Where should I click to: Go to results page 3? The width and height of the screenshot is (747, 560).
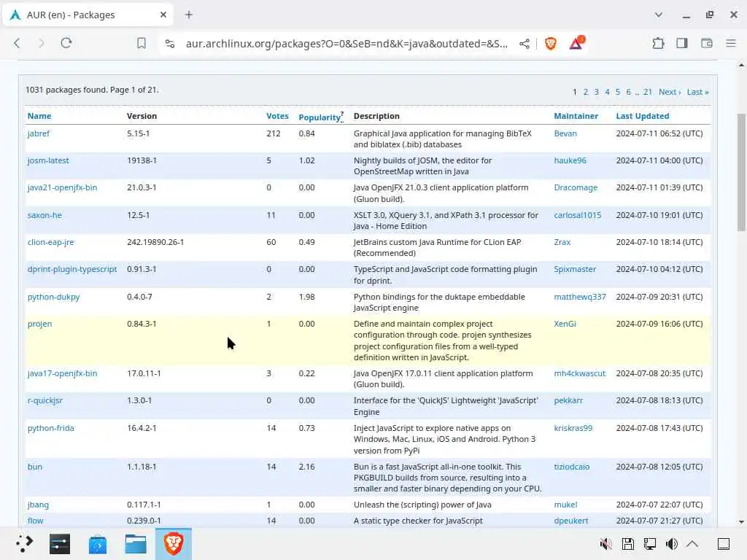pos(597,92)
